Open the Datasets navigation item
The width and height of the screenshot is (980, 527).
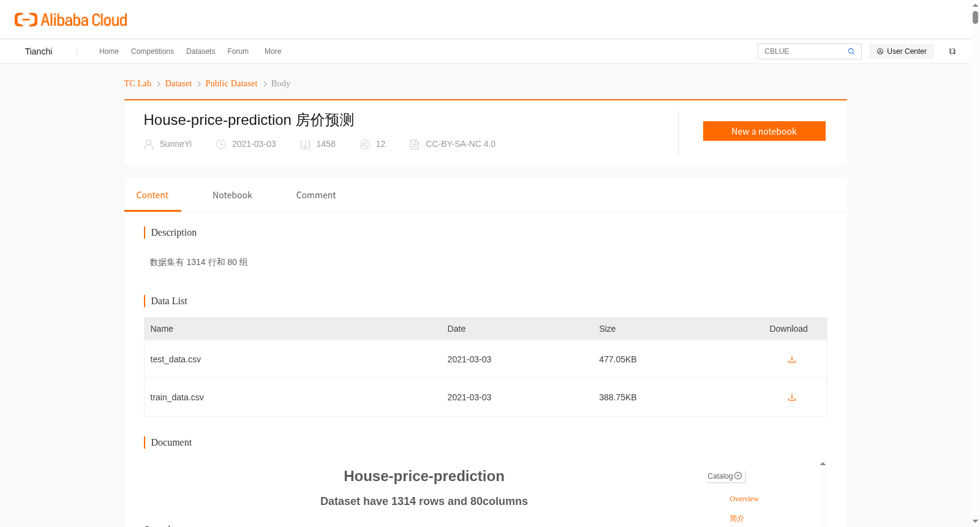pyautogui.click(x=200, y=51)
